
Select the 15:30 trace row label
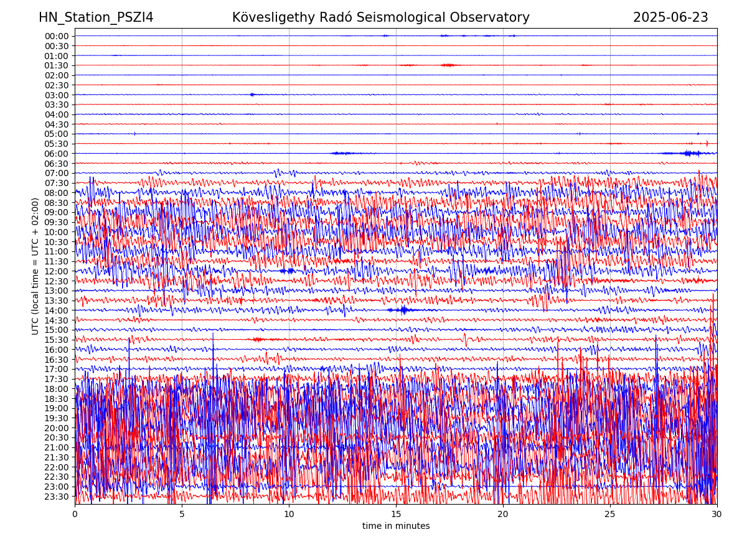tap(57, 340)
